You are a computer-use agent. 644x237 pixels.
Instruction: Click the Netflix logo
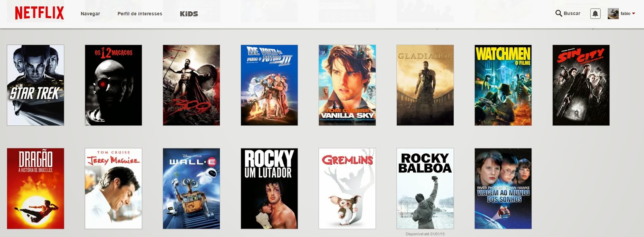[39, 13]
